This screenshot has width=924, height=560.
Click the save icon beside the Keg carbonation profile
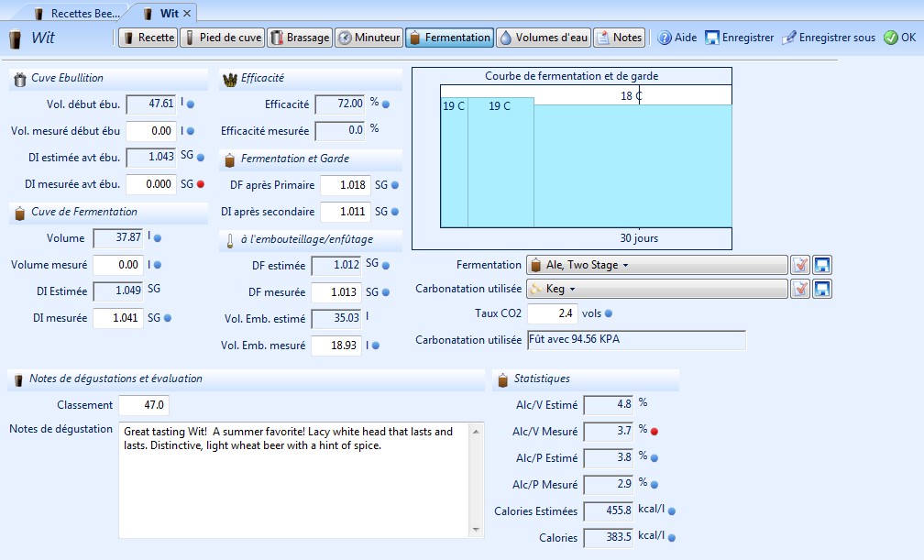(x=822, y=289)
